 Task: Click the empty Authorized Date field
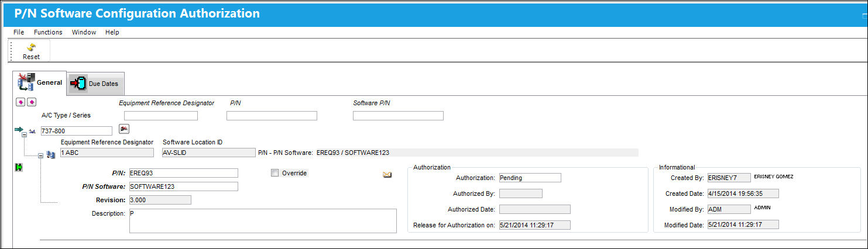coord(535,209)
